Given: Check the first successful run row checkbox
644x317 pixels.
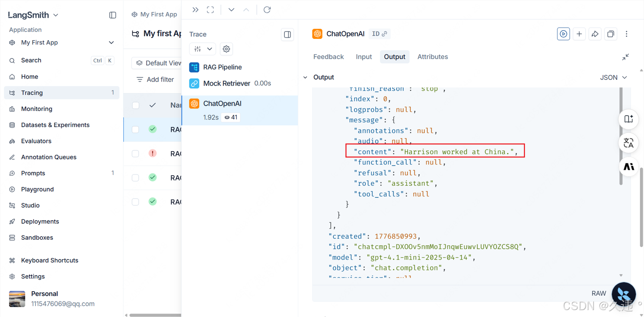Looking at the screenshot, I should coord(136,129).
